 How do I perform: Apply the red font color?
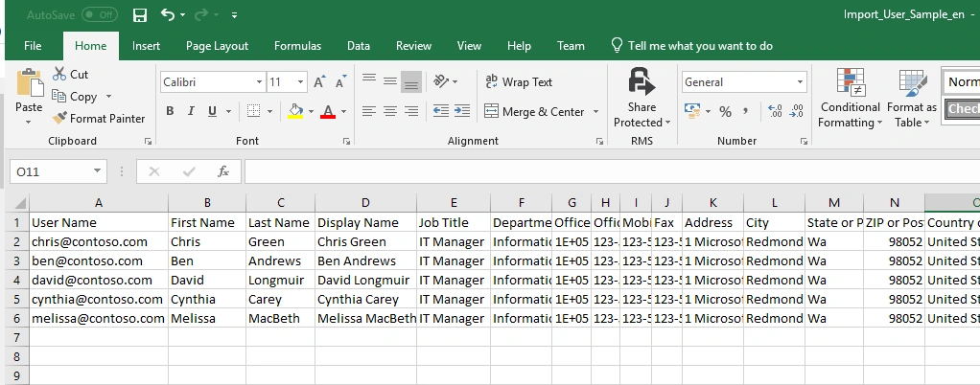click(328, 111)
